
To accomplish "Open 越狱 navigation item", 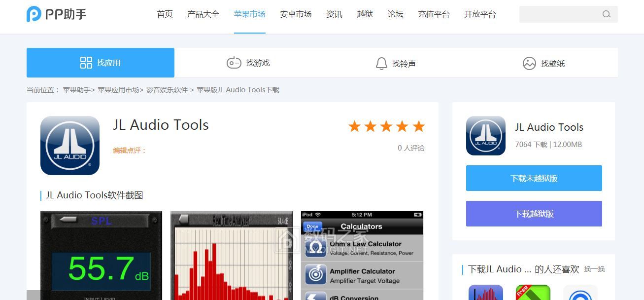I will click(365, 14).
